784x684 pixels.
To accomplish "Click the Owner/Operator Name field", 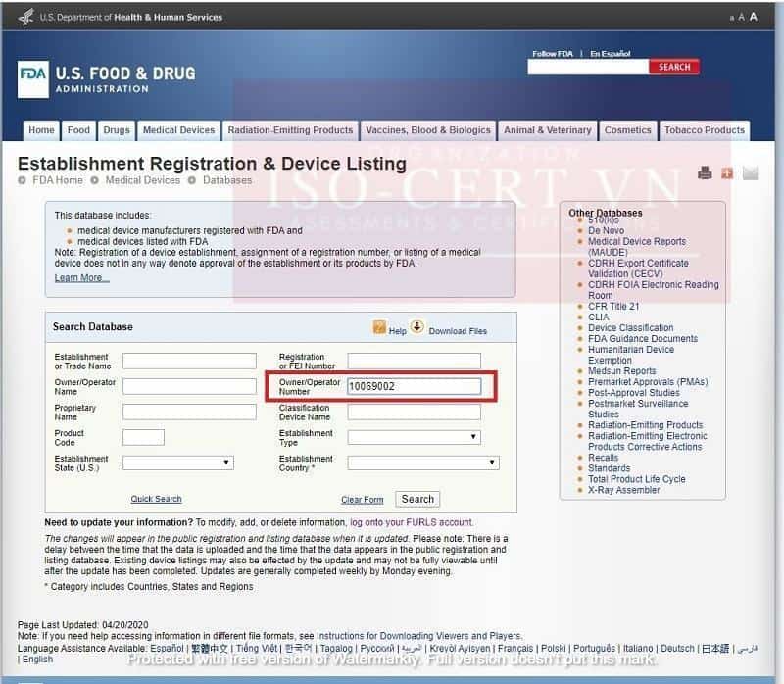I will coord(189,386).
